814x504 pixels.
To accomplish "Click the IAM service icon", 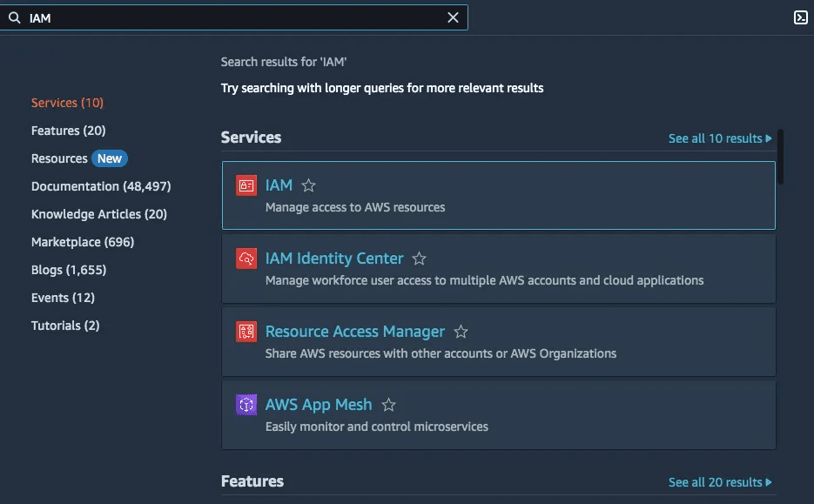I will [x=246, y=185].
